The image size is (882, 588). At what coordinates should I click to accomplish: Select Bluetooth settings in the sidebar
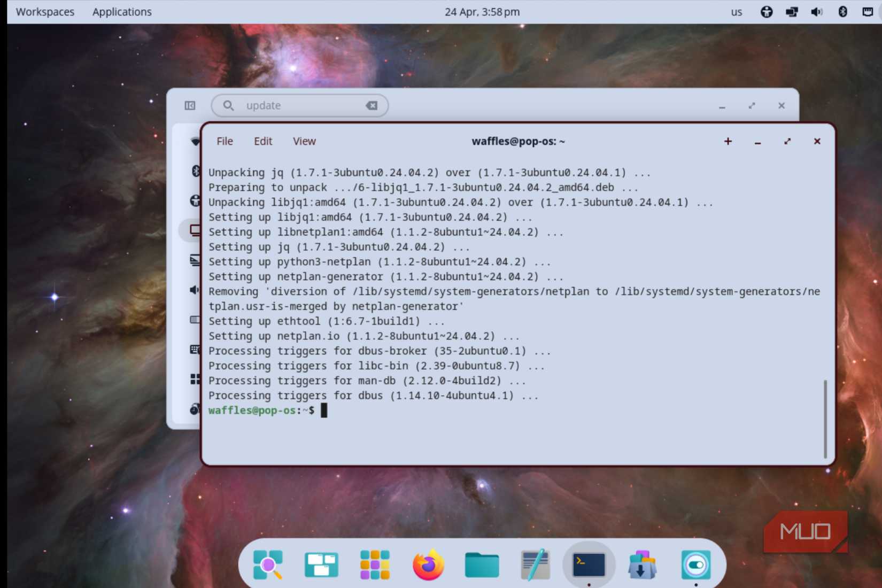click(195, 171)
